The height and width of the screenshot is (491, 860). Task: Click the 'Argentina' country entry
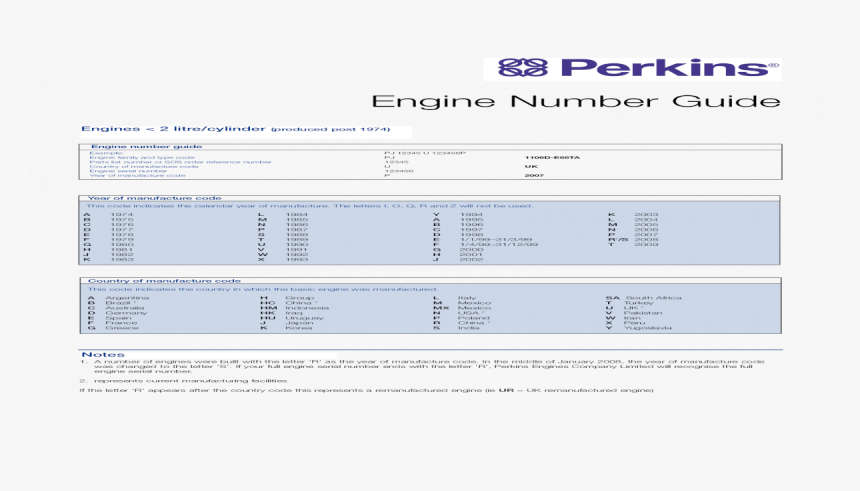click(127, 298)
